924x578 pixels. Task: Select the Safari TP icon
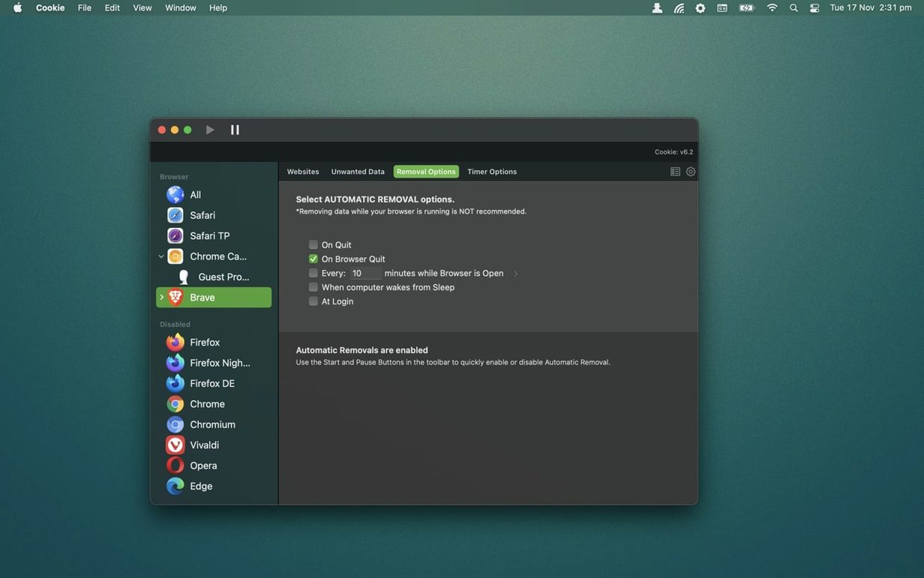pos(175,235)
